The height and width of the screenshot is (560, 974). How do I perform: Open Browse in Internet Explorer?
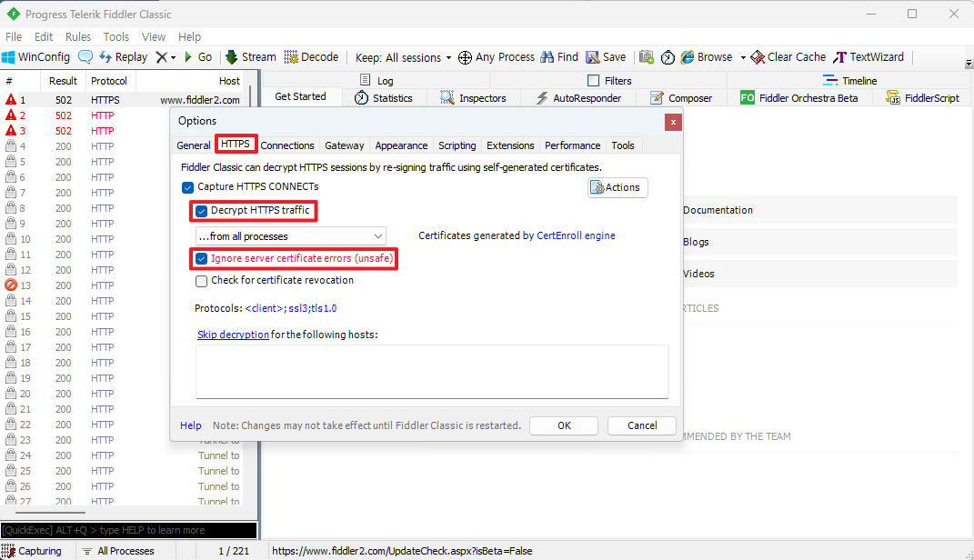707,57
